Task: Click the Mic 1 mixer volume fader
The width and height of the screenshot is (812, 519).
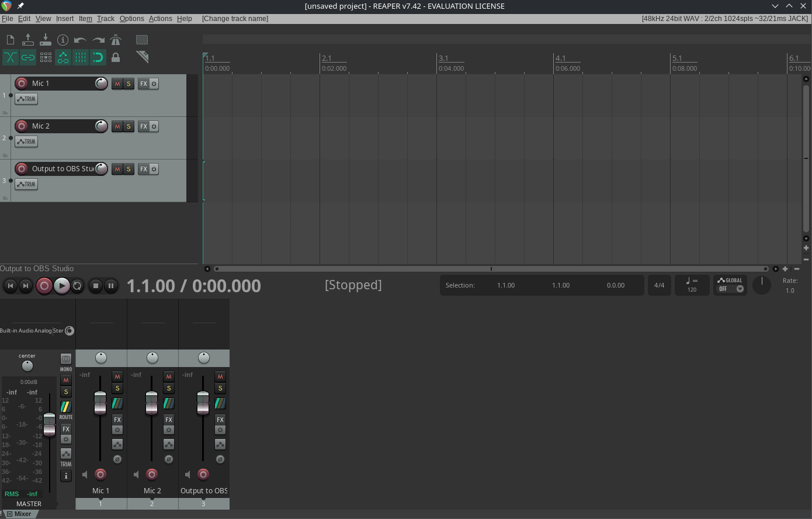Action: [x=100, y=403]
